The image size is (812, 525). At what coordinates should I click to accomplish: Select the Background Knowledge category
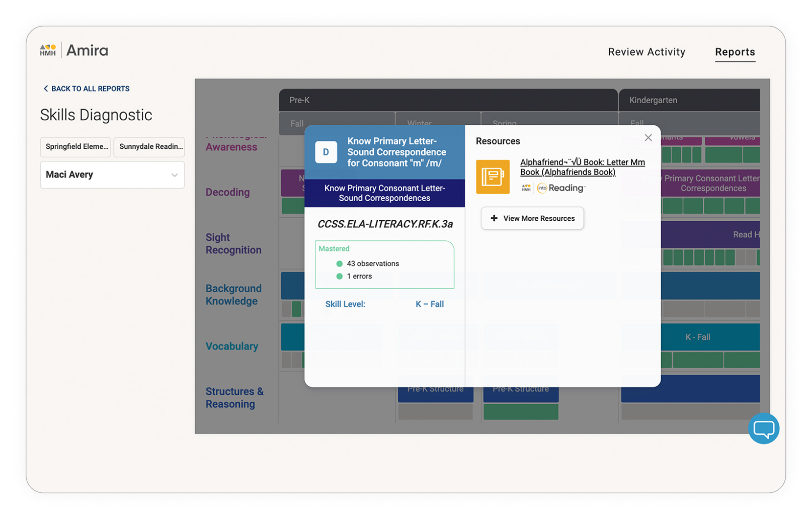pyautogui.click(x=233, y=295)
